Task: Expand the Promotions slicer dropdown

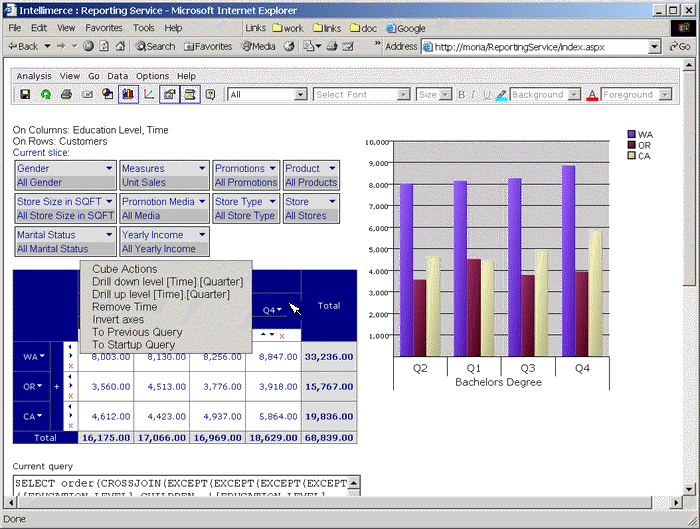Action: pyautogui.click(x=273, y=168)
